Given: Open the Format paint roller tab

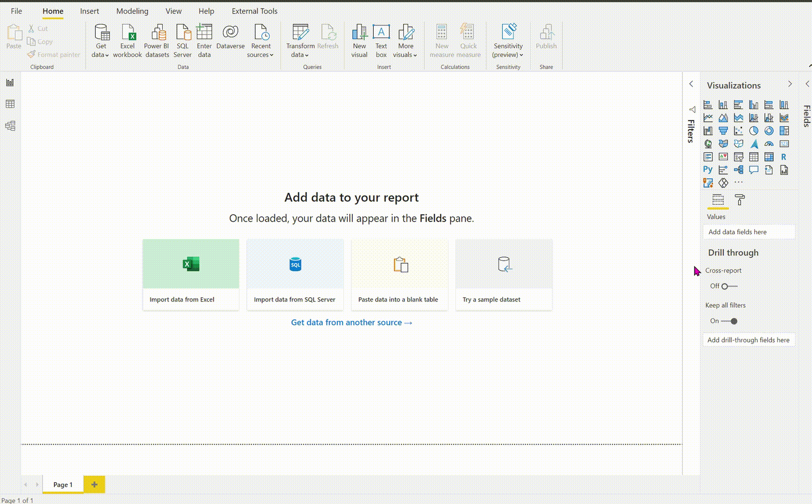Looking at the screenshot, I should click(x=740, y=200).
